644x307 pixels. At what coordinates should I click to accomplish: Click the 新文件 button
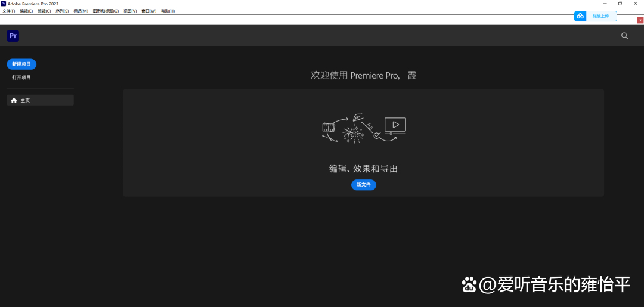(364, 185)
